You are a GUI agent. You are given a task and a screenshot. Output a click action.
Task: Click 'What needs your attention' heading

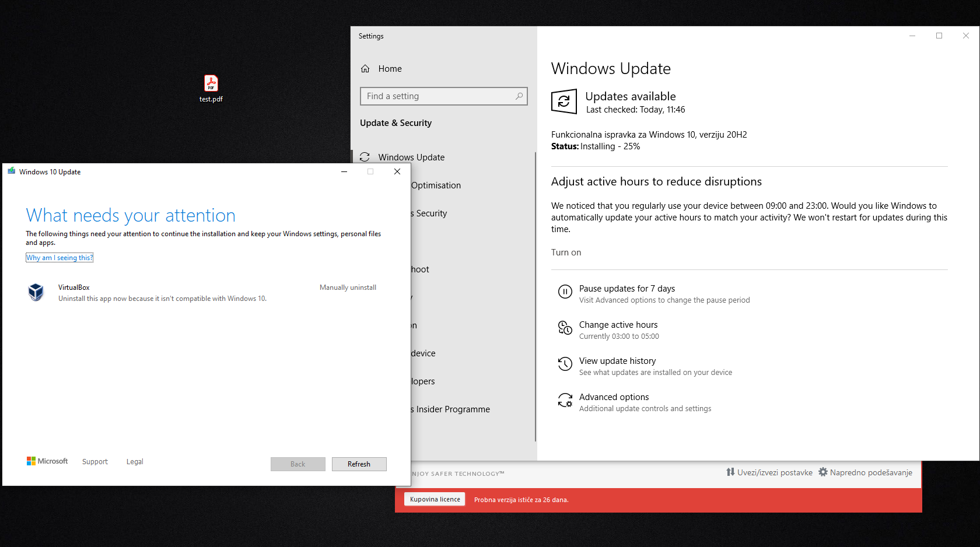(x=131, y=215)
